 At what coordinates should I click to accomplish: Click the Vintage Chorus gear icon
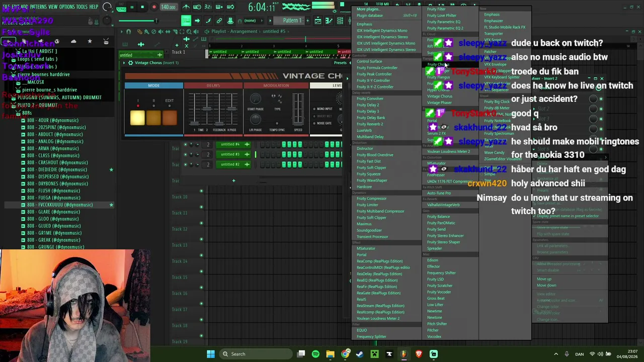(130, 63)
